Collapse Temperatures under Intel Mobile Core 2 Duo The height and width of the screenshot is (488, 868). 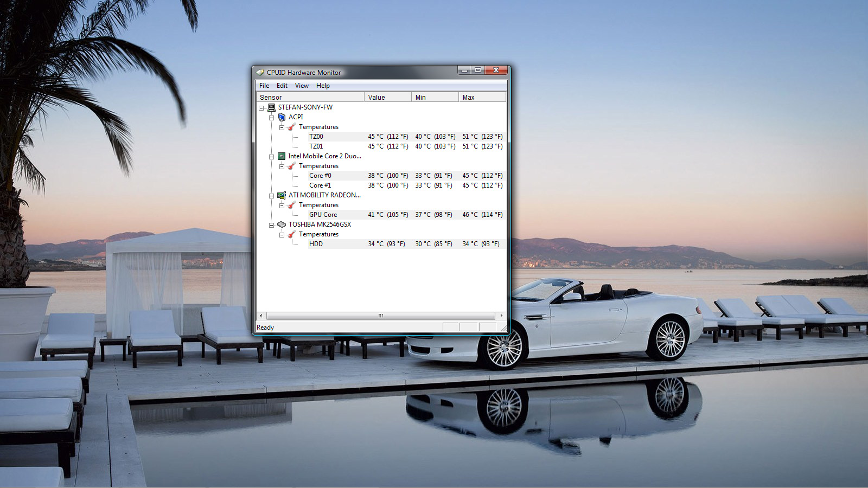coord(282,166)
